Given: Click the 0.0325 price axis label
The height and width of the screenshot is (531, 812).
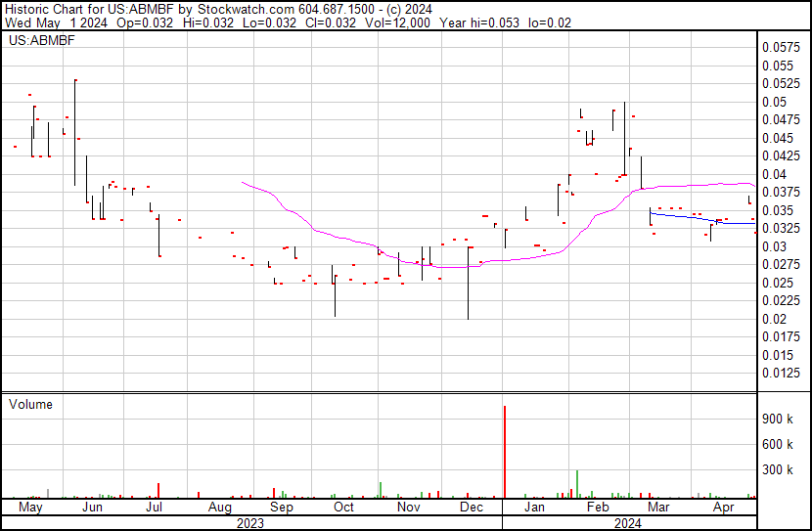Looking at the screenshot, I should click(x=781, y=229).
